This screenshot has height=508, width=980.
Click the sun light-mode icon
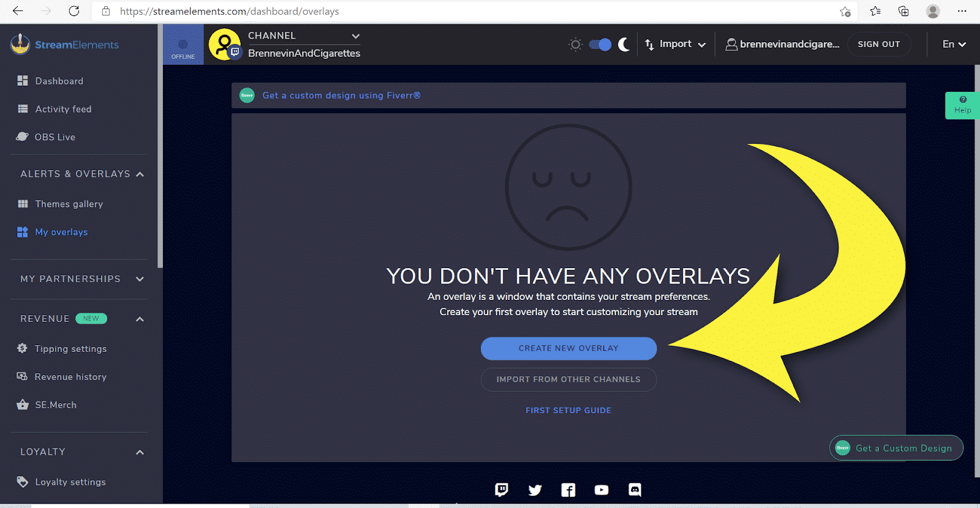575,44
